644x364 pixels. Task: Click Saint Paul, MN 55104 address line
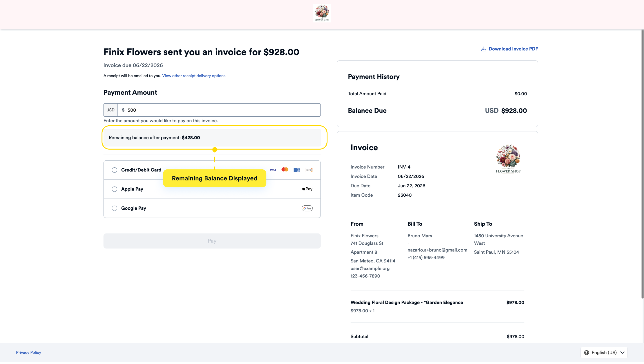click(x=496, y=252)
